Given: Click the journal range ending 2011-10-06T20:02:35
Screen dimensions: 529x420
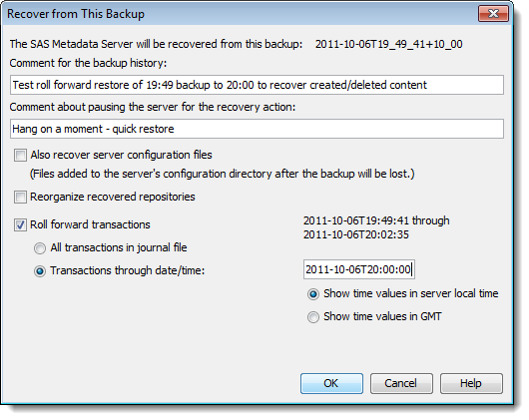Looking at the screenshot, I should click(356, 234).
